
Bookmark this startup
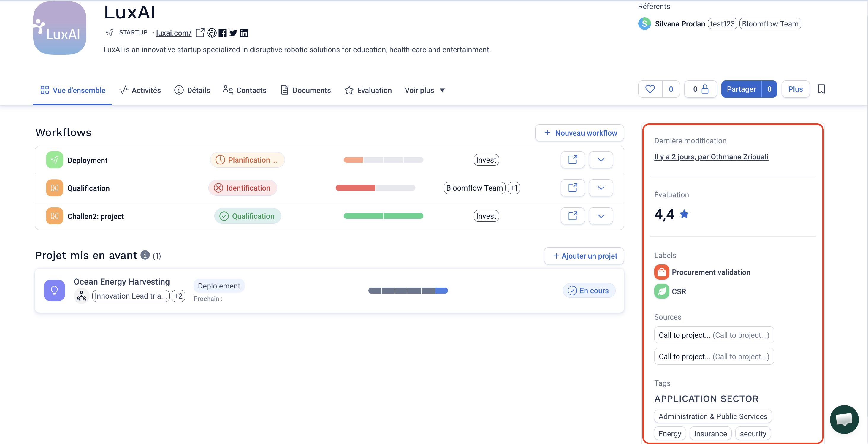tap(821, 89)
